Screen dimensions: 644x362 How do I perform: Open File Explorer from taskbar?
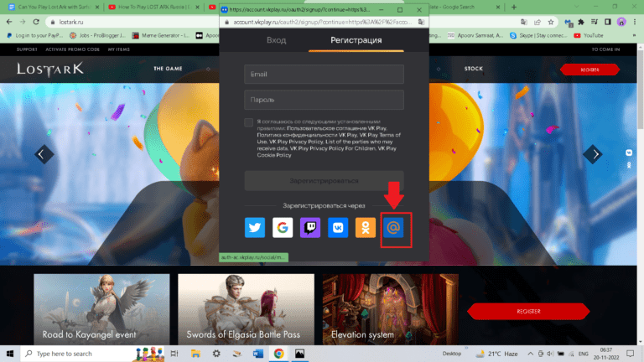tap(195, 354)
